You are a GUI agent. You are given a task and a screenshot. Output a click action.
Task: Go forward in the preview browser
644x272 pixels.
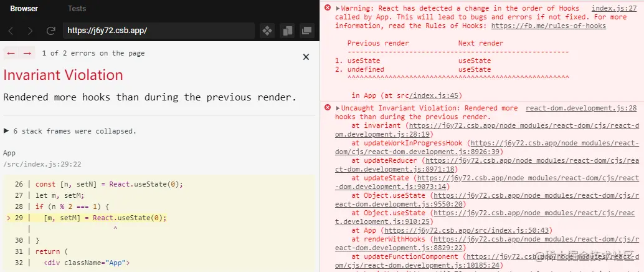30,31
